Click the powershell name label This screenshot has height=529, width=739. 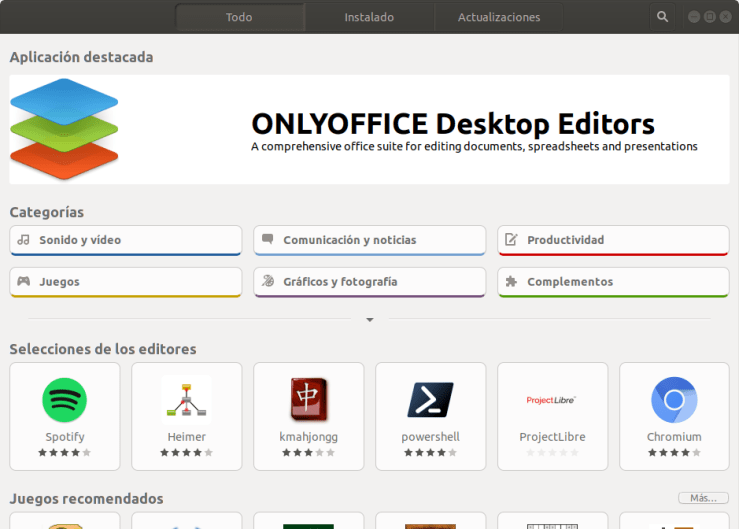tap(430, 438)
